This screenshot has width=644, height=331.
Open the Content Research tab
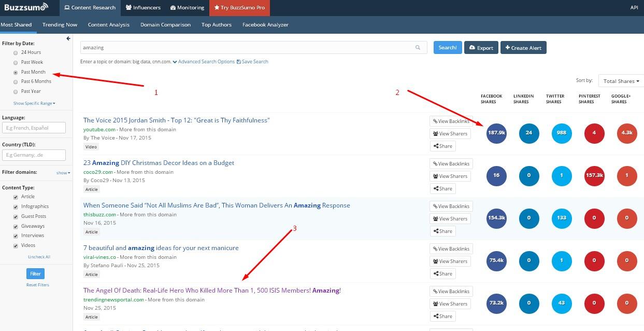90,8
